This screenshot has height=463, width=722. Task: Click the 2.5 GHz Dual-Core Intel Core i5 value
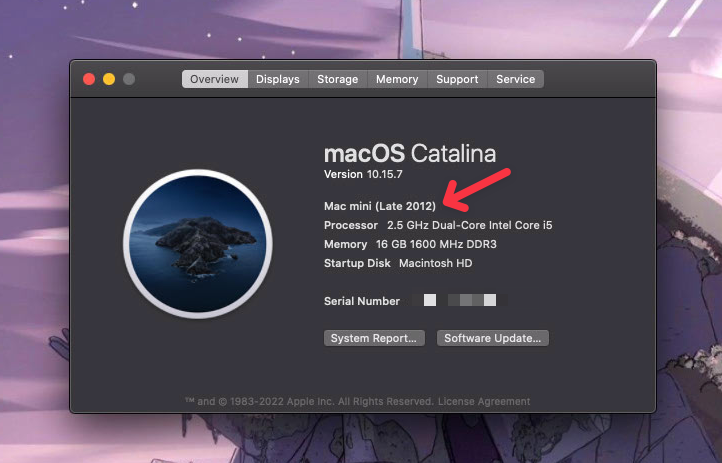coord(470,225)
